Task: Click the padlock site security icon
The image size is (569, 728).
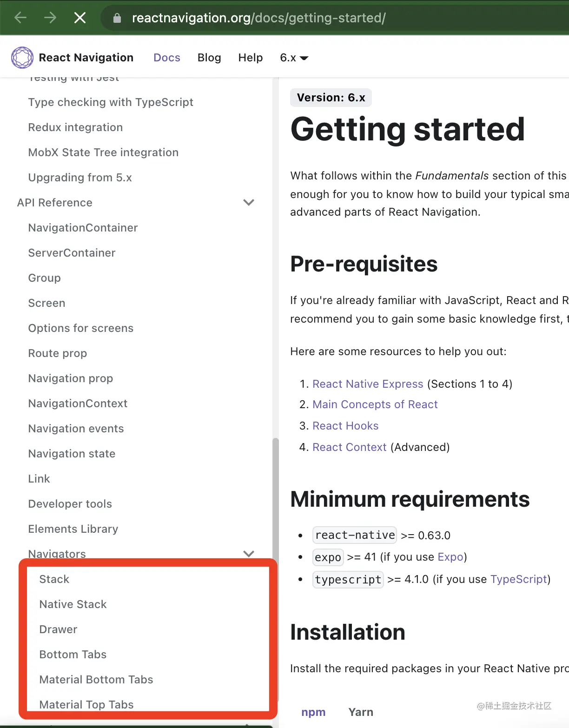Action: [117, 18]
